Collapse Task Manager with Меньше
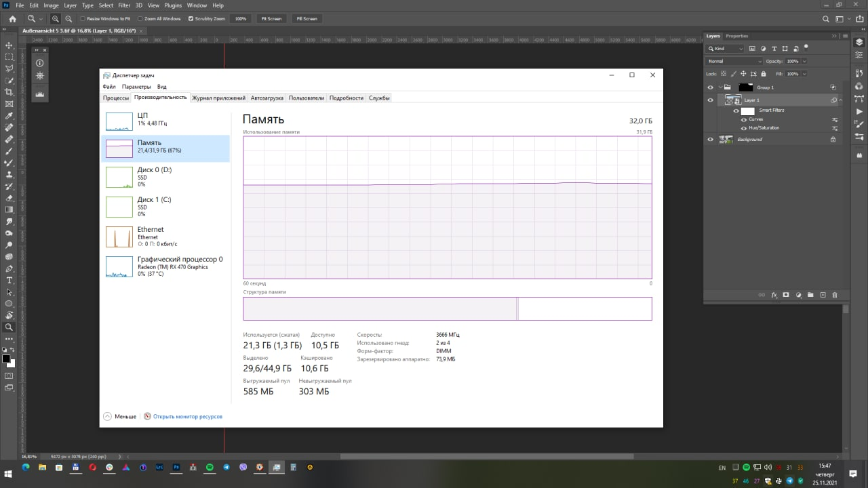Screen dimensions: 868x488 [120, 416]
